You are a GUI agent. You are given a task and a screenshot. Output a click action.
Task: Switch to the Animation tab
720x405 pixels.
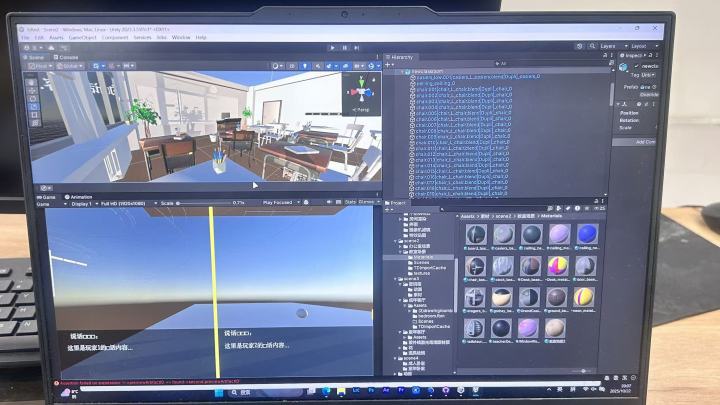point(78,197)
